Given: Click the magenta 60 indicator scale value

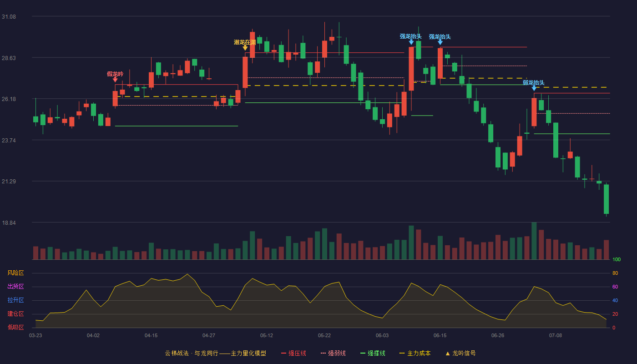Looking at the screenshot, I should (x=615, y=287).
